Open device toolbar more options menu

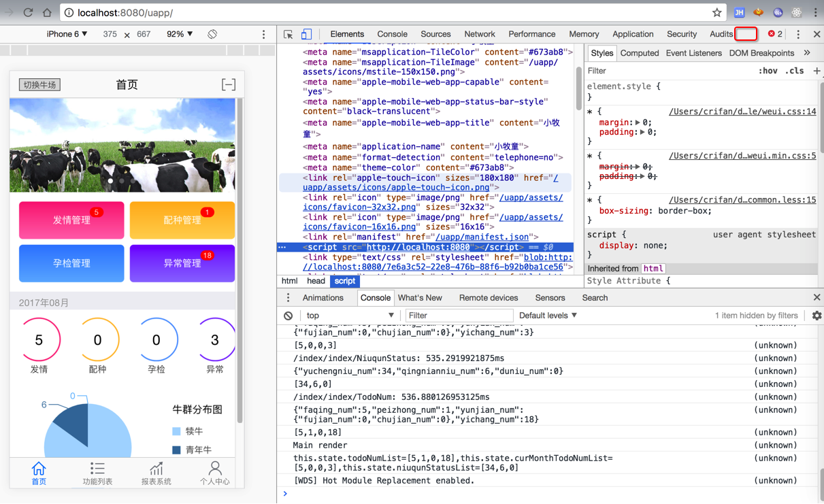[x=264, y=34]
